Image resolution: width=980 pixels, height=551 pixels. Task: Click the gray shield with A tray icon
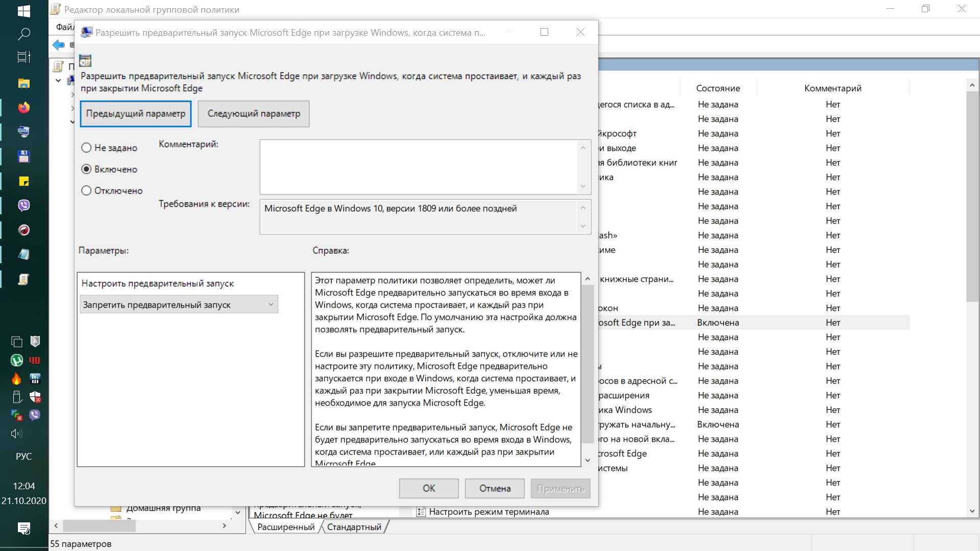point(35,341)
